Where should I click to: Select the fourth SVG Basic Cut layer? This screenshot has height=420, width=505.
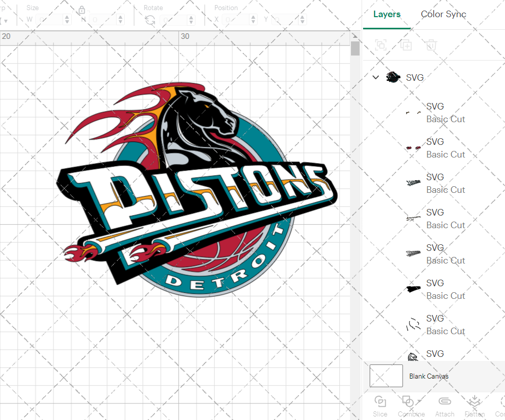click(434, 219)
